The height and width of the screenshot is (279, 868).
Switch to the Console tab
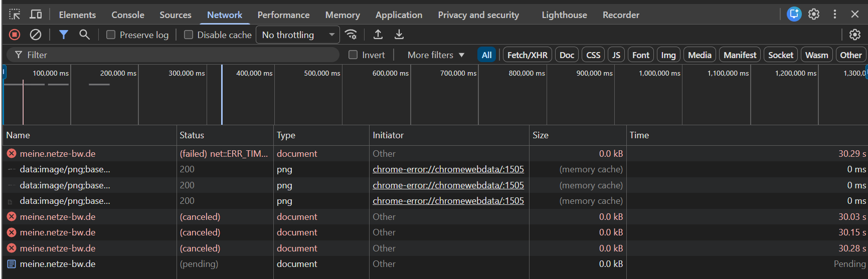click(128, 15)
